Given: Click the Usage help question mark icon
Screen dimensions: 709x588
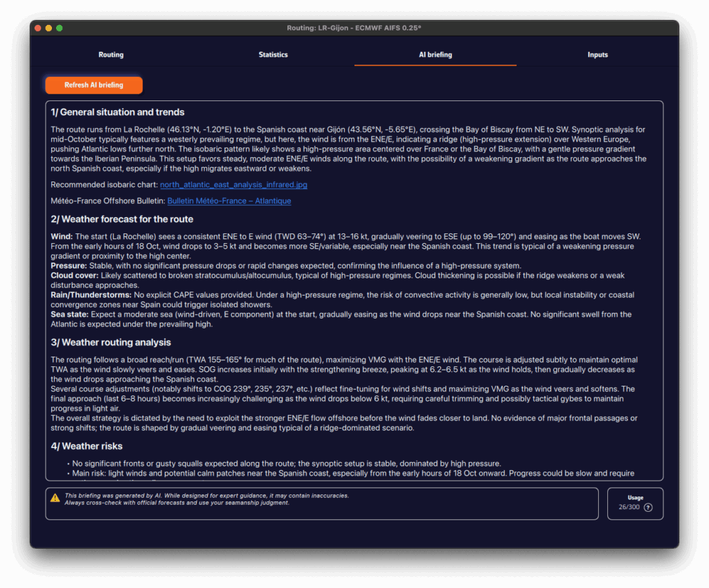Looking at the screenshot, I should click(x=648, y=507).
